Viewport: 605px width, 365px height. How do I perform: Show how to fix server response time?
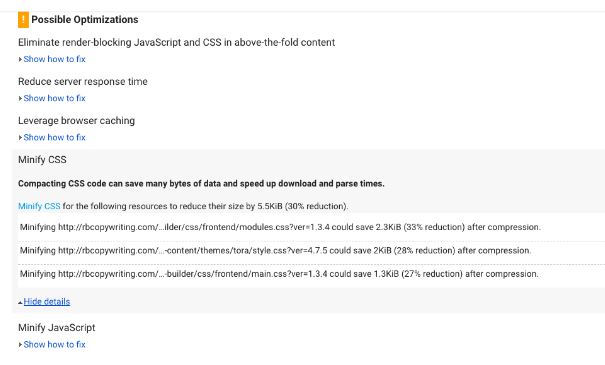pos(54,98)
